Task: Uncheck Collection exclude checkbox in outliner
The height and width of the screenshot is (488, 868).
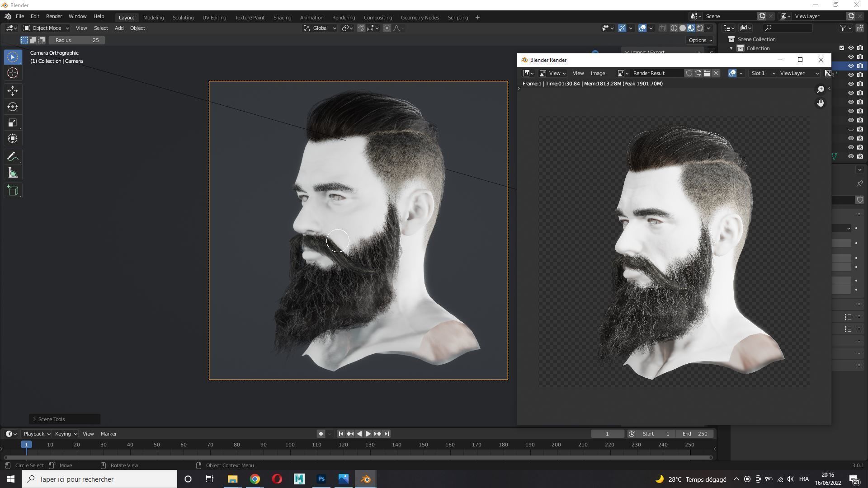Action: coord(841,48)
